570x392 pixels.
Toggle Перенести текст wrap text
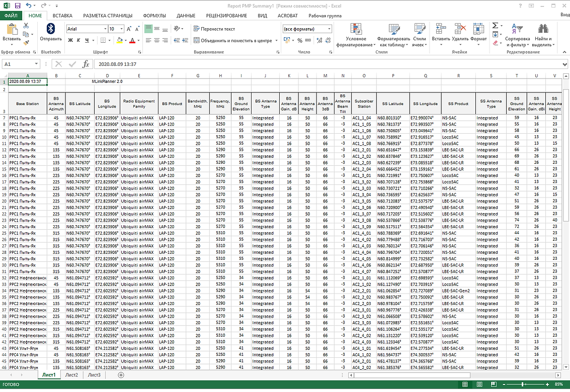214,29
